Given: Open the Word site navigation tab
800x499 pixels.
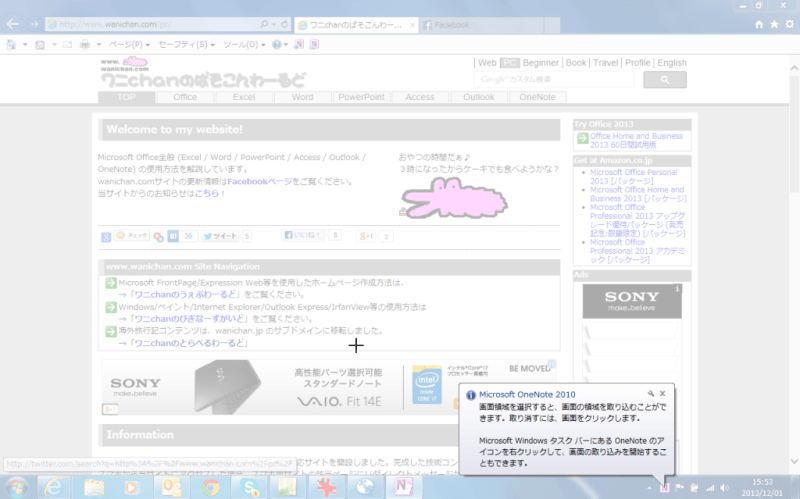Looking at the screenshot, I should tap(303, 97).
